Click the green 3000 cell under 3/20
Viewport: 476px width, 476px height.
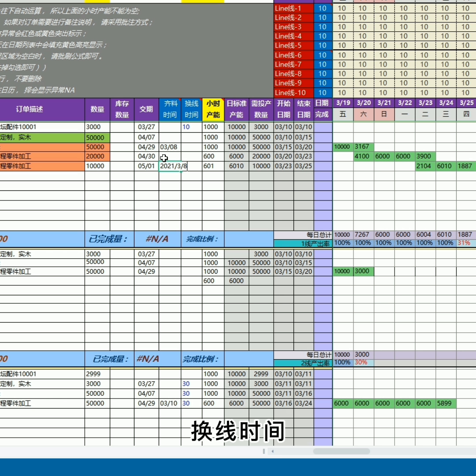[x=364, y=271]
